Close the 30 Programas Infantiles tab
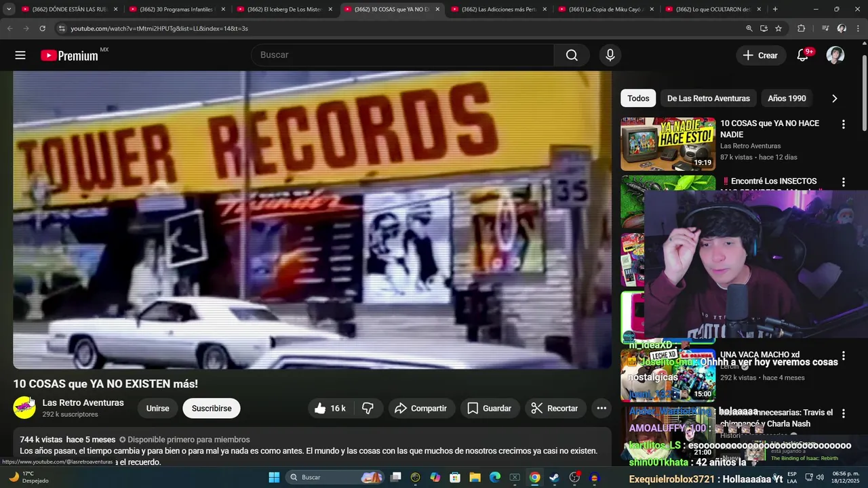The height and width of the screenshot is (488, 868). click(x=223, y=9)
